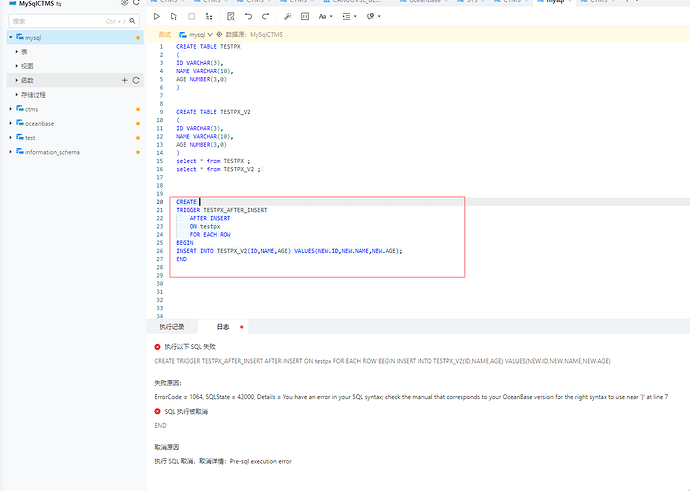The height and width of the screenshot is (491, 690).
Task: Click code line CREATE TABLE TESTPX
Action: (208, 46)
